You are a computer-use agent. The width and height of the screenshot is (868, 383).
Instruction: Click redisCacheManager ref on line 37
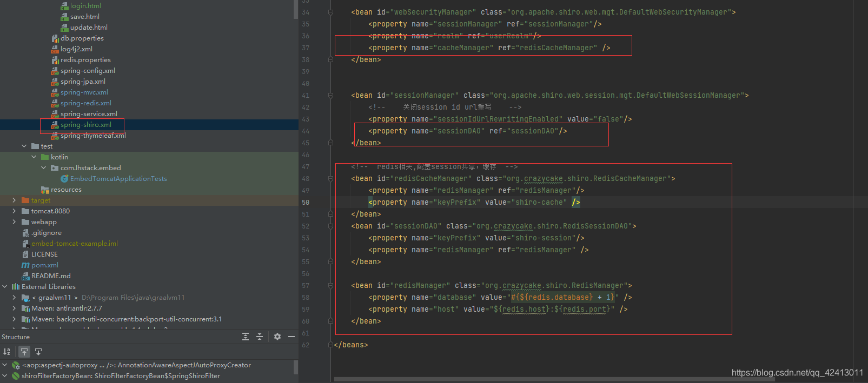[556, 48]
